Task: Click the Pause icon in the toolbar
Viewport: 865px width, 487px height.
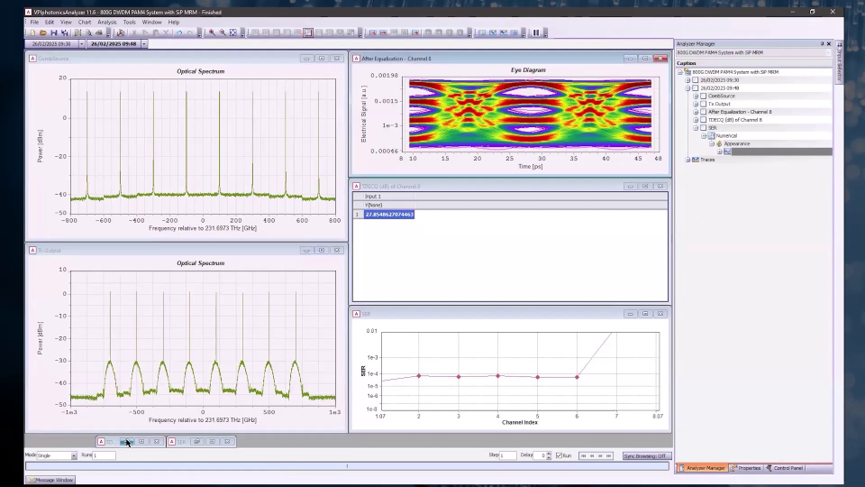Action: point(536,32)
